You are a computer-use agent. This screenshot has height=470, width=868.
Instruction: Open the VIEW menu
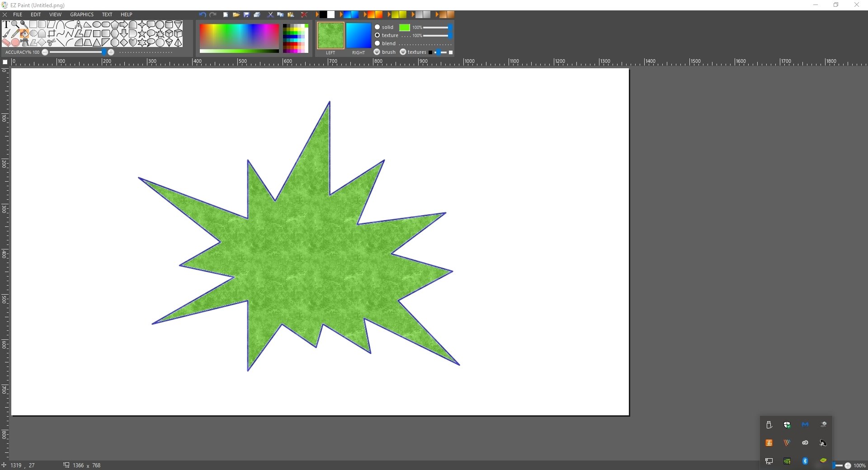pos(55,14)
